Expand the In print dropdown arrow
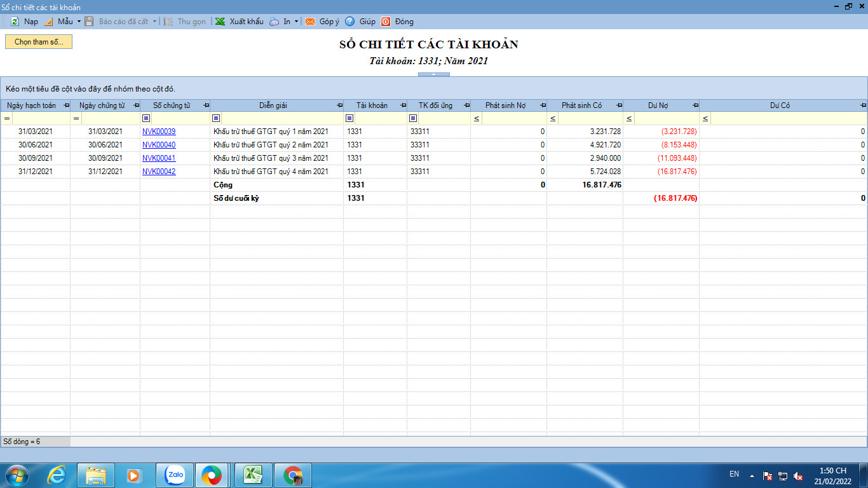 [296, 22]
